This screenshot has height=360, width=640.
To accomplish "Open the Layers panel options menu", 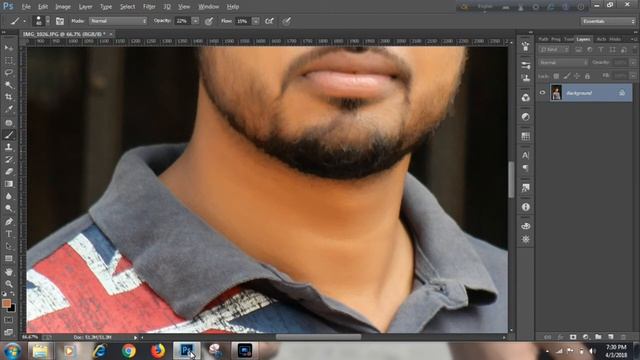I will [634, 39].
